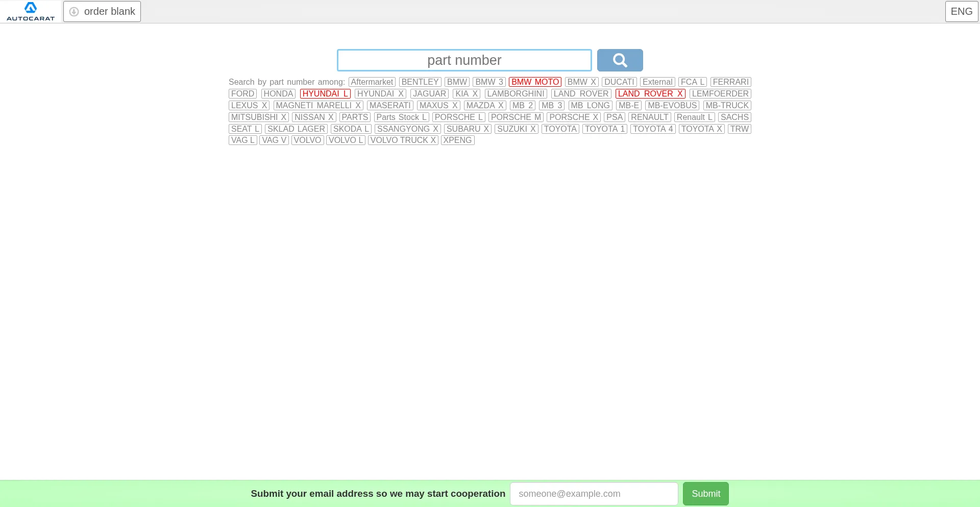Select the BENTLEY brand tag
This screenshot has width=980, height=507.
[x=420, y=82]
